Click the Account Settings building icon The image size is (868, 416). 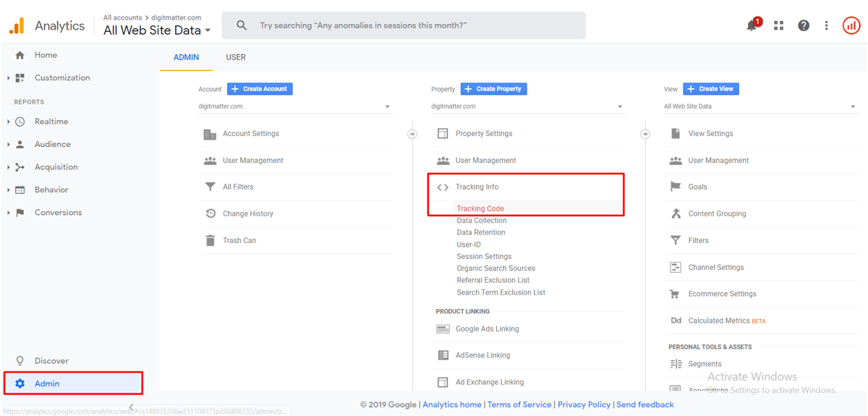pos(210,134)
